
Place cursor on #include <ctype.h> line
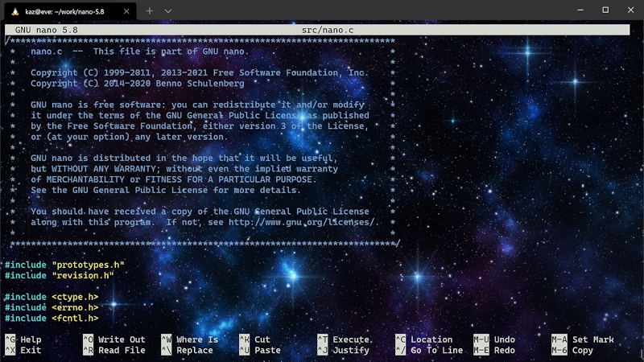(x=52, y=297)
